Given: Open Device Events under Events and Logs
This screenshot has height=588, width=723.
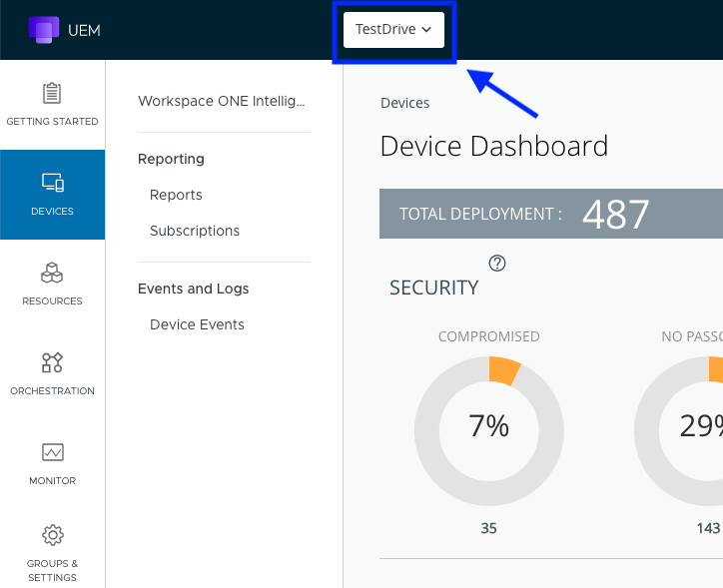Looking at the screenshot, I should [197, 324].
